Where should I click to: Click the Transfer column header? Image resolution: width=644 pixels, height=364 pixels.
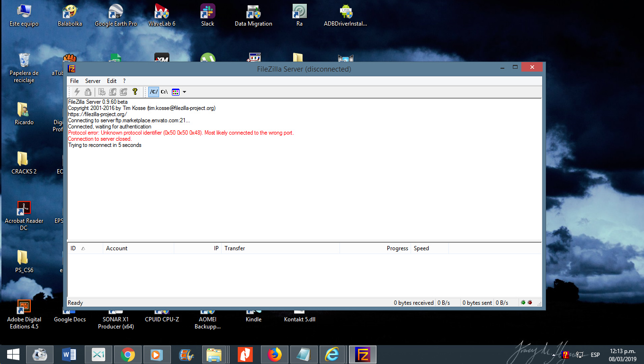[x=280, y=248]
